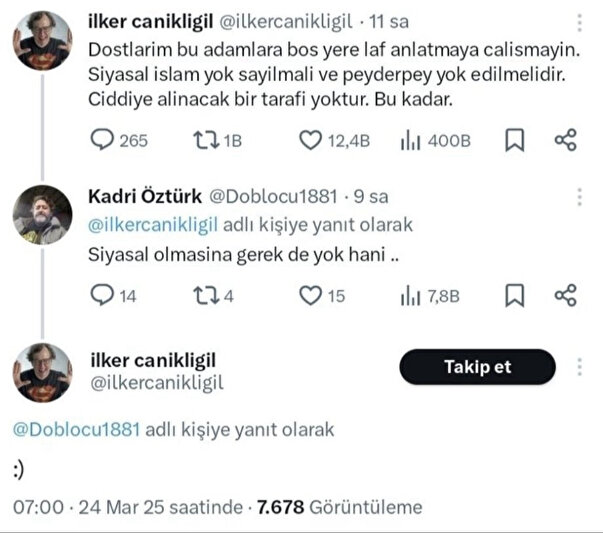This screenshot has height=533, width=603.
Task: Bookmark ilker canikligil's top tweet
Action: tap(514, 141)
